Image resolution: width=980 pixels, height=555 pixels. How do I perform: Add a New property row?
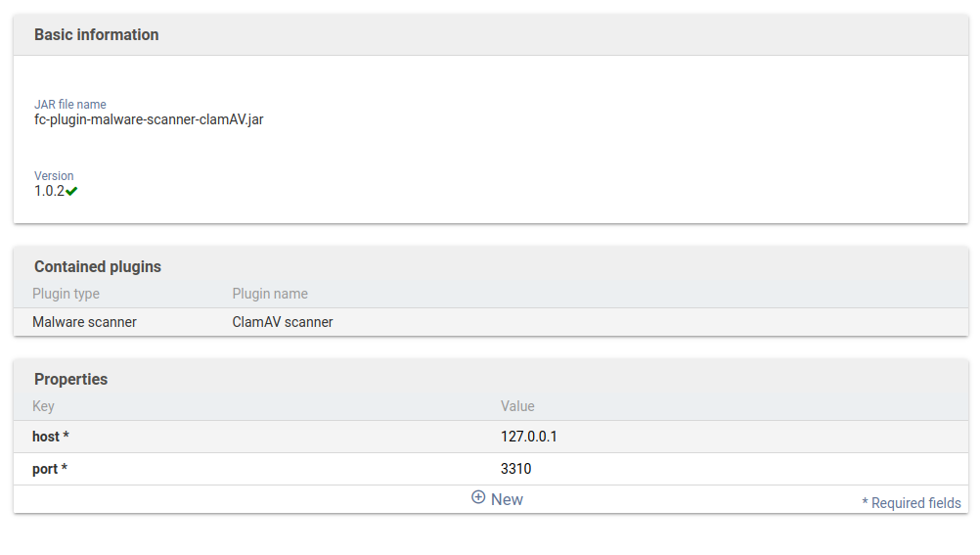[507, 499]
